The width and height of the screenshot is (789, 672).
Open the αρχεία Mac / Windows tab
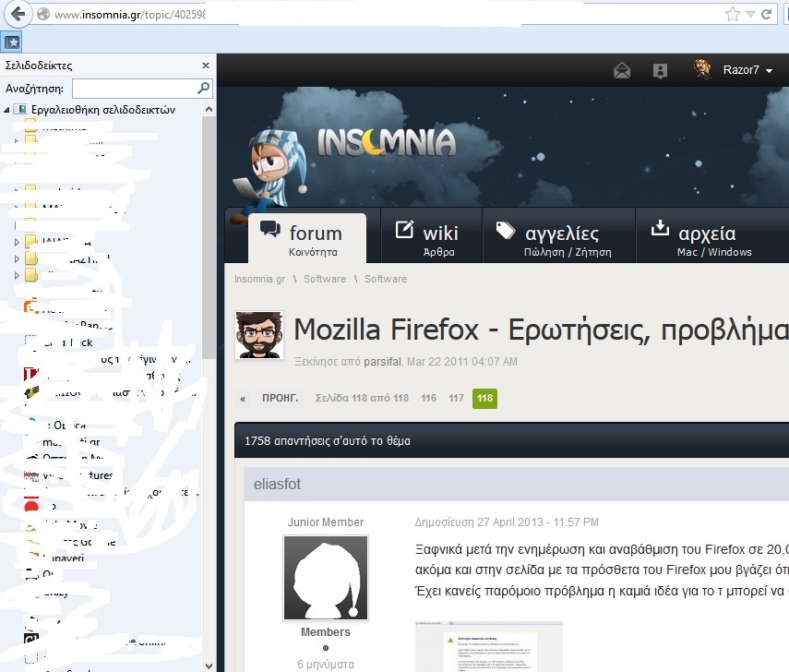[712, 237]
